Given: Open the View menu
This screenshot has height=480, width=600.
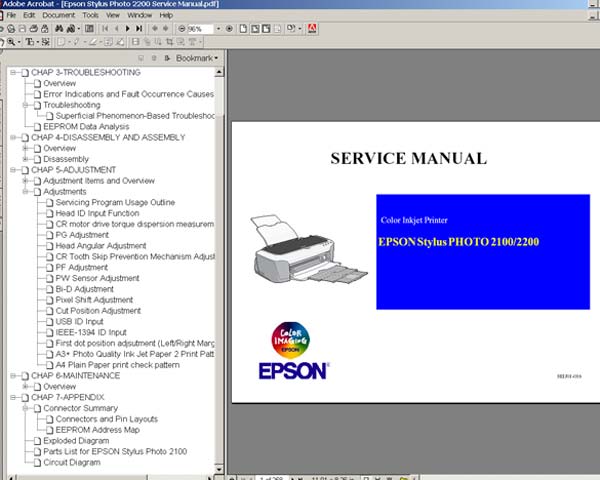Looking at the screenshot, I should tap(113, 15).
